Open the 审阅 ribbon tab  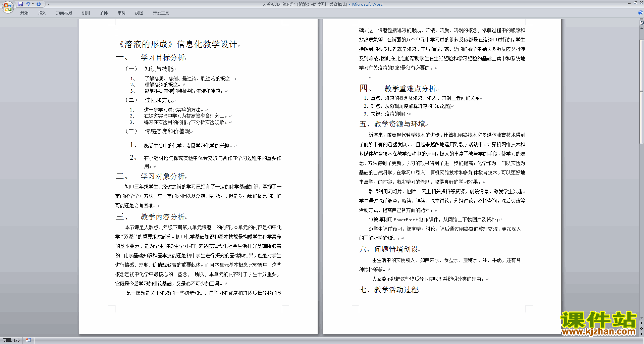click(121, 13)
